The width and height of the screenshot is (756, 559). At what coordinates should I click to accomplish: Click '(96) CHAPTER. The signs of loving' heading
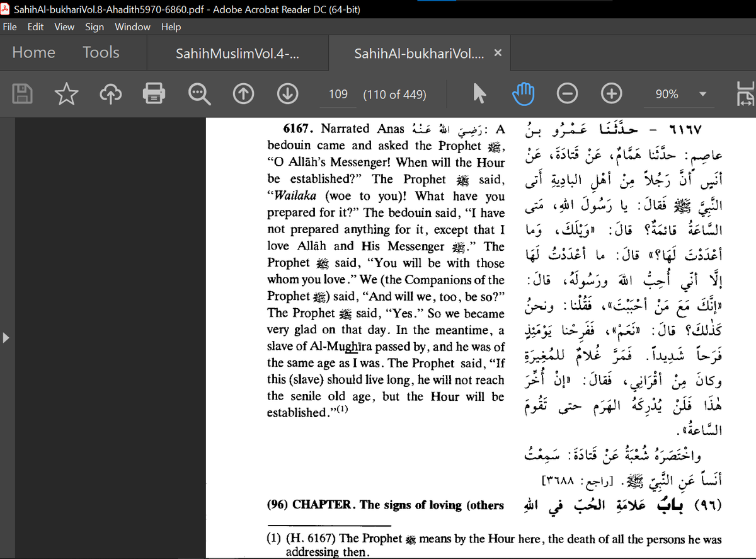point(385,505)
